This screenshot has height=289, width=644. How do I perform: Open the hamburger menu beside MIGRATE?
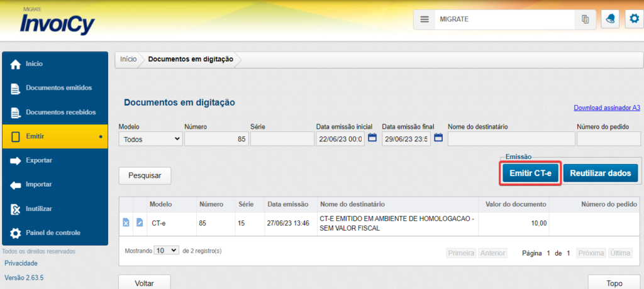425,19
